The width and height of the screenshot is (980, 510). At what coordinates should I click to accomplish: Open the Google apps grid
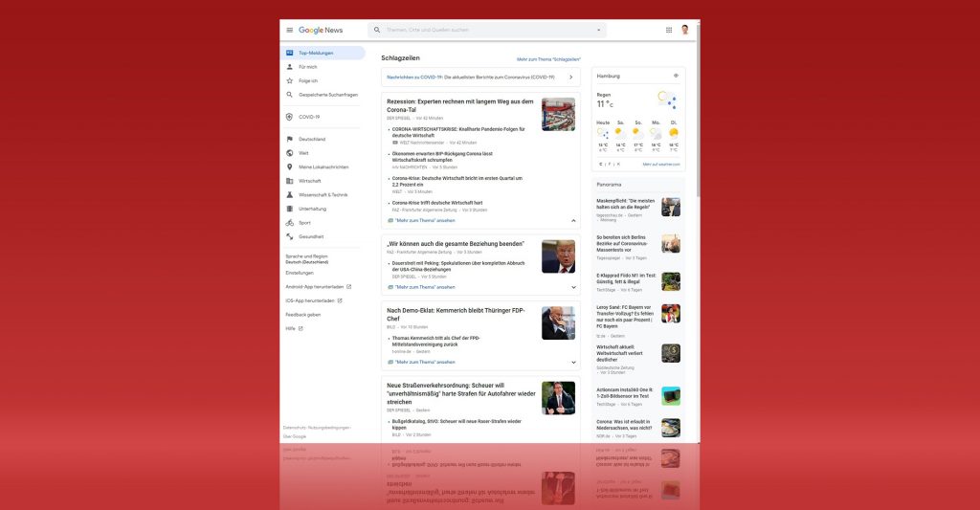pyautogui.click(x=669, y=30)
